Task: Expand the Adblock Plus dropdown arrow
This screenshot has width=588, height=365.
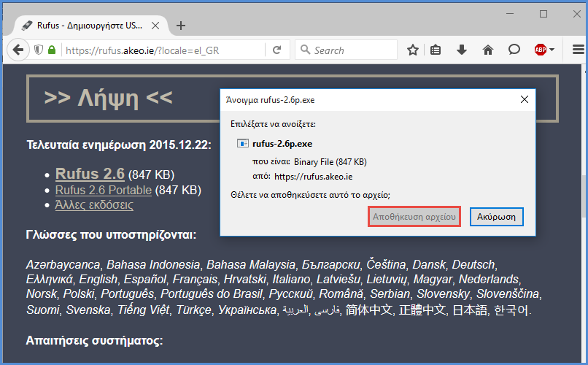Action: (552, 50)
